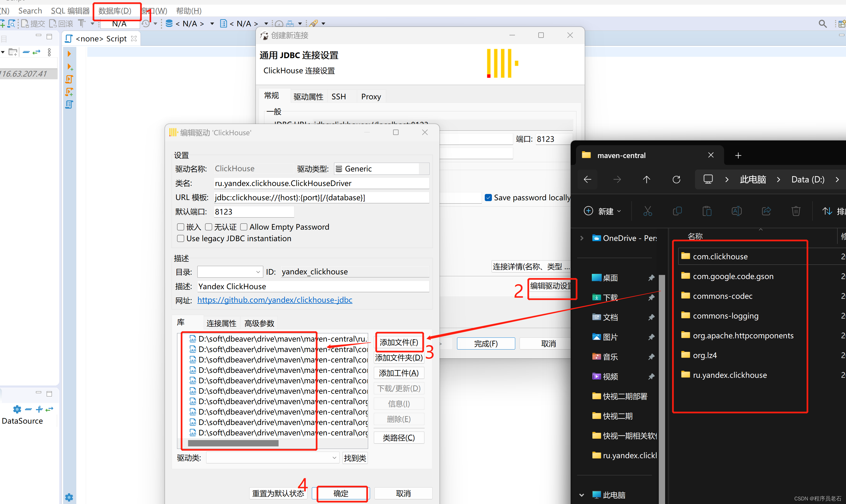Enable Use legacy JDBC instantiation
This screenshot has height=504, width=846.
click(180, 238)
